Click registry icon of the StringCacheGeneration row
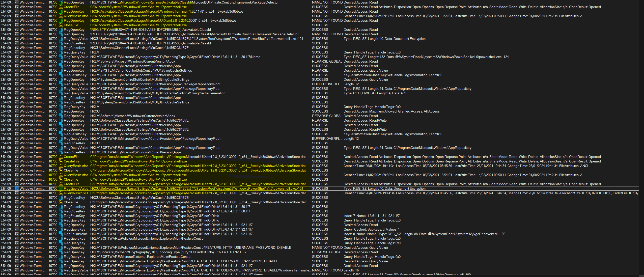Viewport: 644px width, 277px height. click(x=61, y=93)
